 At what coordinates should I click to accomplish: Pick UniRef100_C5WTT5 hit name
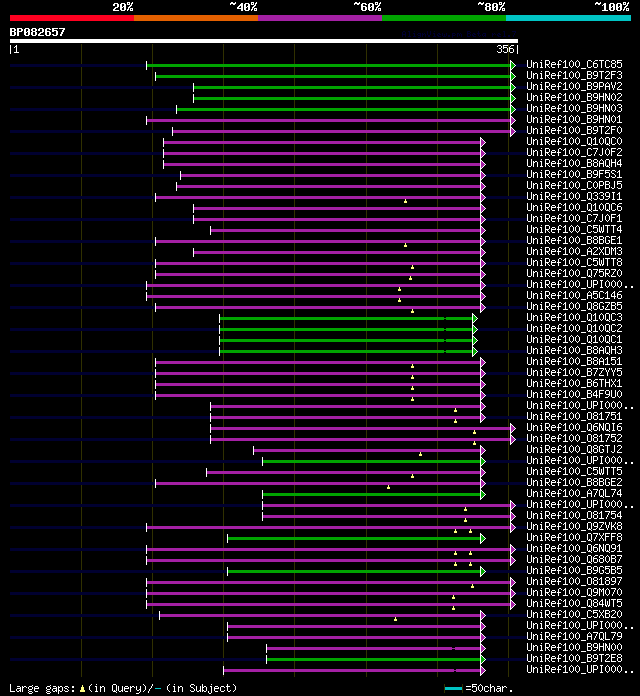(x=574, y=471)
